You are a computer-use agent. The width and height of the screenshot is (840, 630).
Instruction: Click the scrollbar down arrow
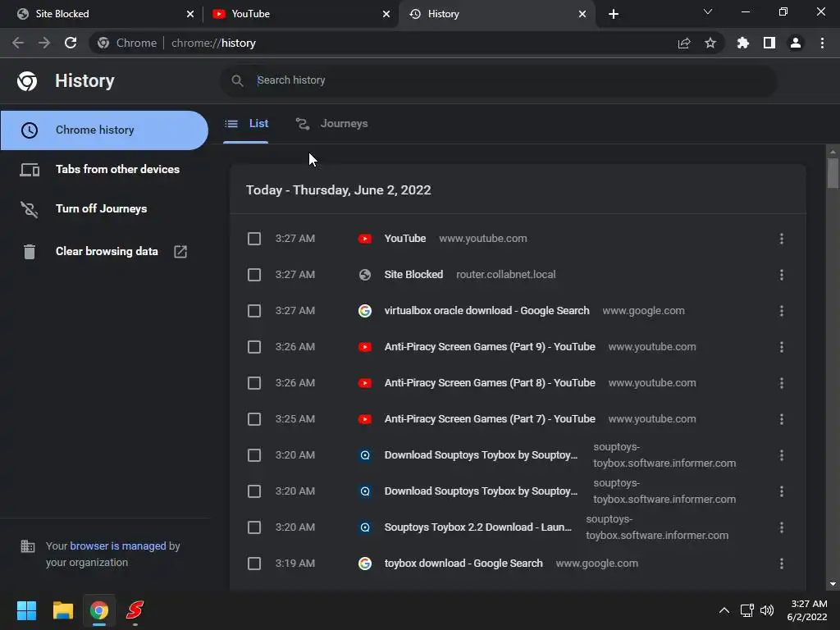(833, 584)
